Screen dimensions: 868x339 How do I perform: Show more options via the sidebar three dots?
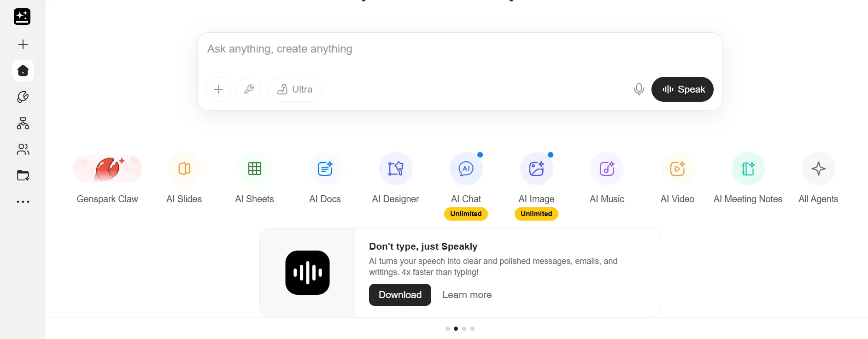[x=23, y=202]
